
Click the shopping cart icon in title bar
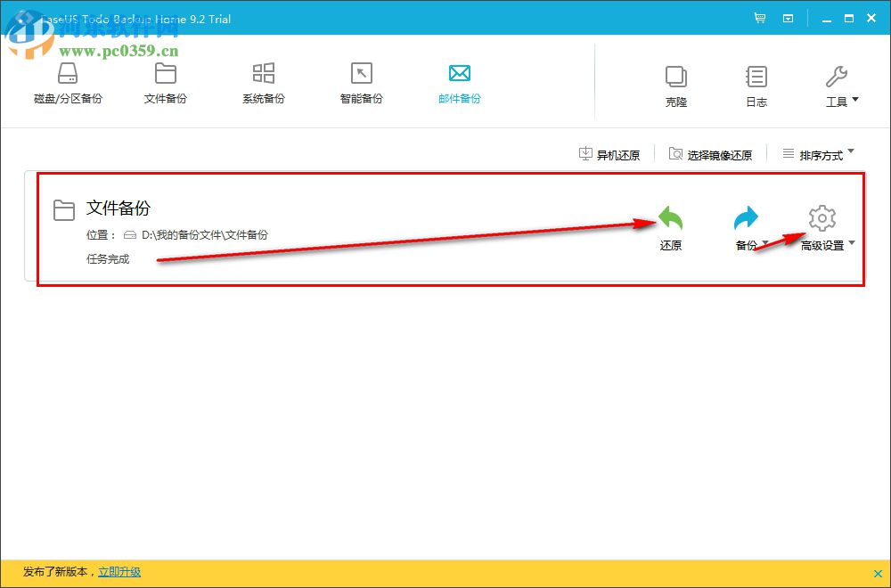coord(762,17)
